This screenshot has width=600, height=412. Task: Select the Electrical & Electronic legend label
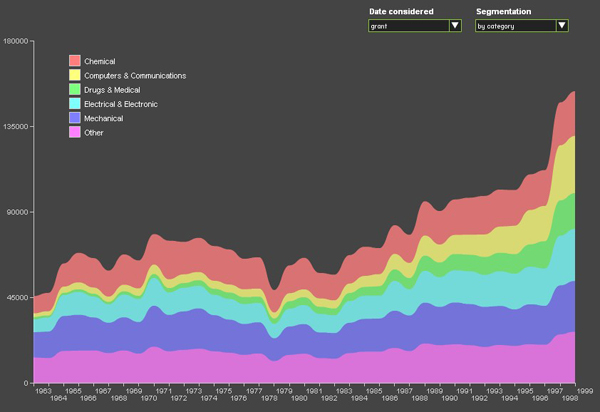pyautogui.click(x=121, y=104)
